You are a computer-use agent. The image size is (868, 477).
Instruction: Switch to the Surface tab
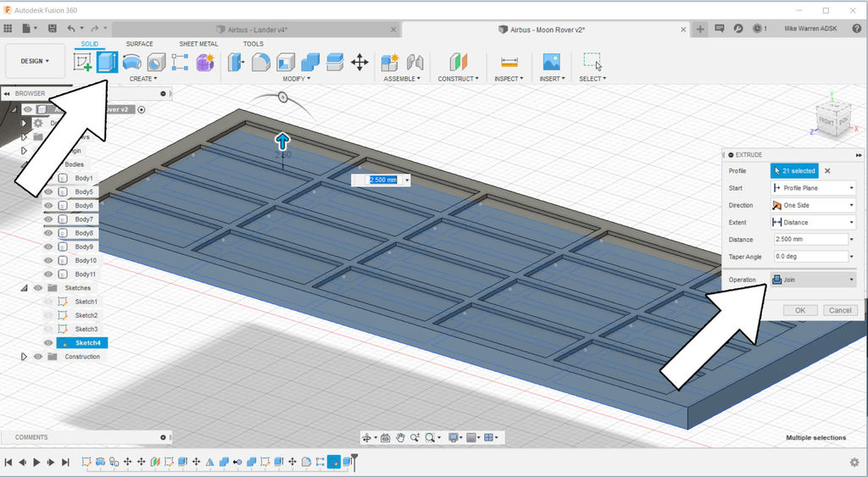point(140,44)
